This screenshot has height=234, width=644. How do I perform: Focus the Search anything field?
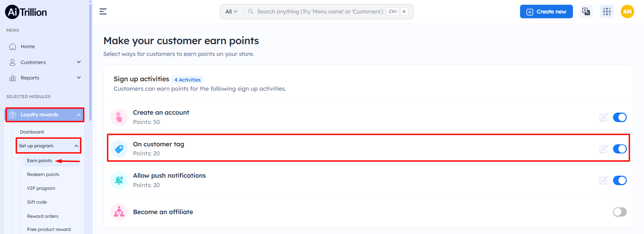pos(320,11)
